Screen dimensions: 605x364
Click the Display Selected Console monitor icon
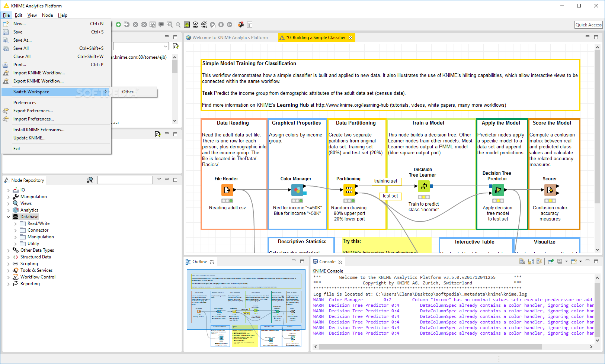pyautogui.click(x=560, y=261)
